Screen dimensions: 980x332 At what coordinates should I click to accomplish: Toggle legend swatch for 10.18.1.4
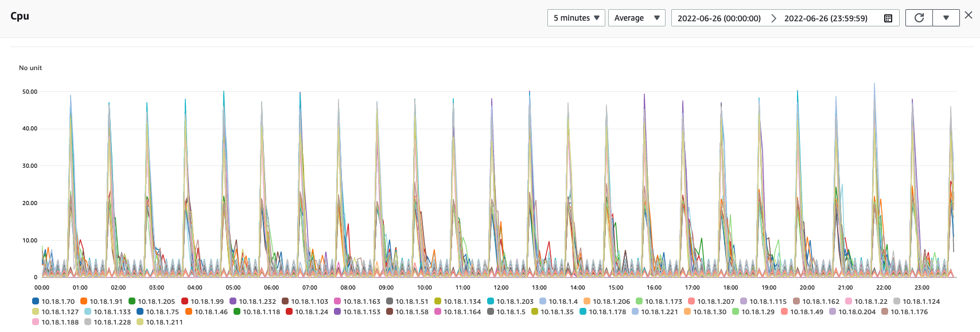543,301
